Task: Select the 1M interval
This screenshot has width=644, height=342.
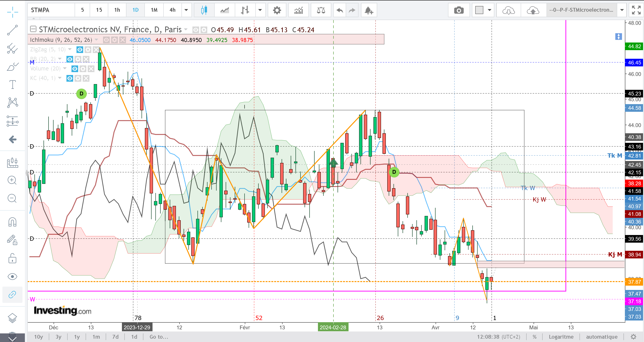Action: pyautogui.click(x=154, y=10)
